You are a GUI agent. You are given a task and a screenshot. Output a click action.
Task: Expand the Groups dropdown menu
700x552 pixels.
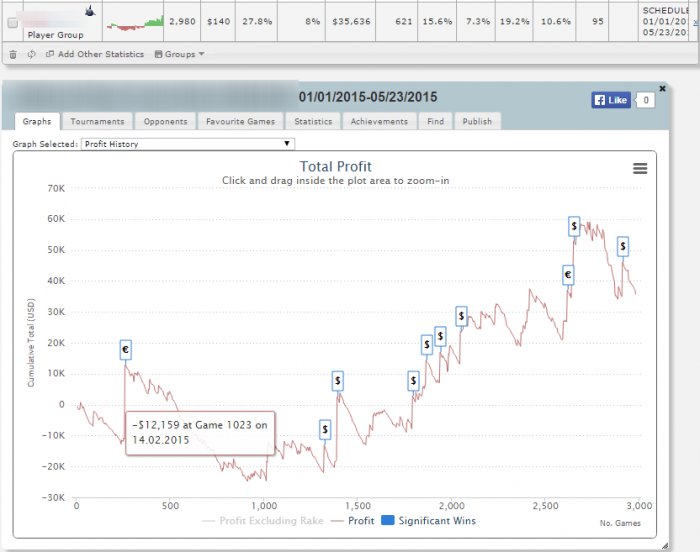click(179, 54)
